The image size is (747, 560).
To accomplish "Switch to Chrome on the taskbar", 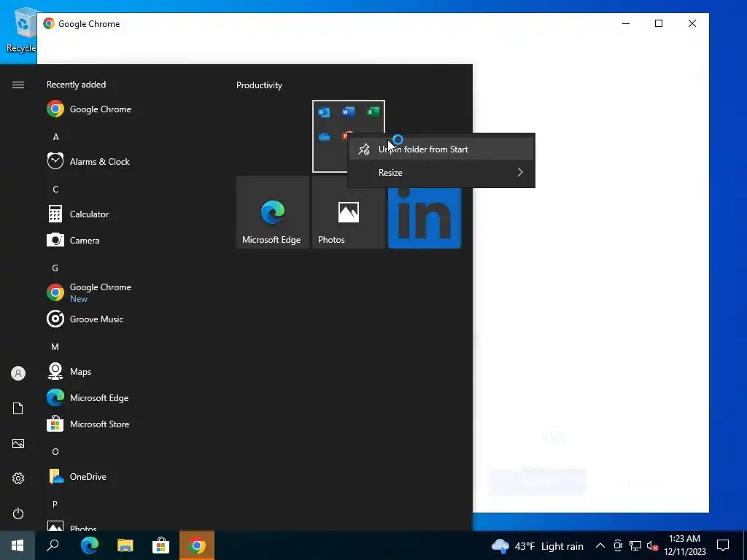I will click(x=197, y=545).
